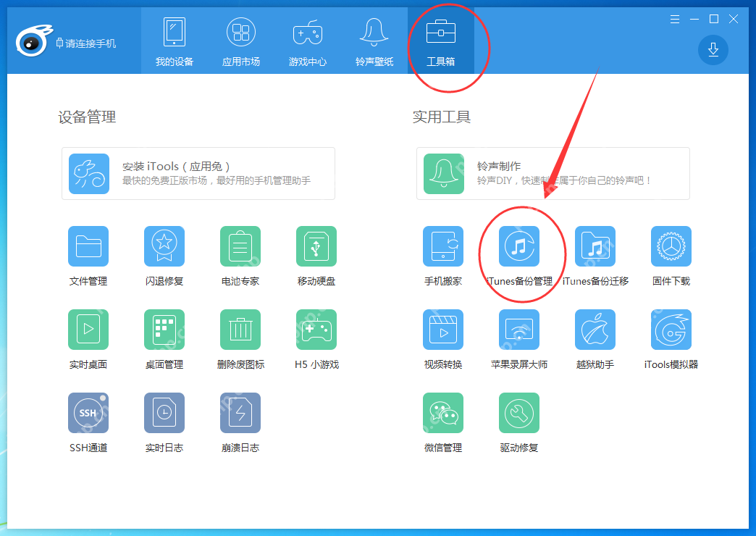The width and height of the screenshot is (756, 536).
Task: Open the circled iTunes备份管理 backup manager
Action: click(519, 246)
